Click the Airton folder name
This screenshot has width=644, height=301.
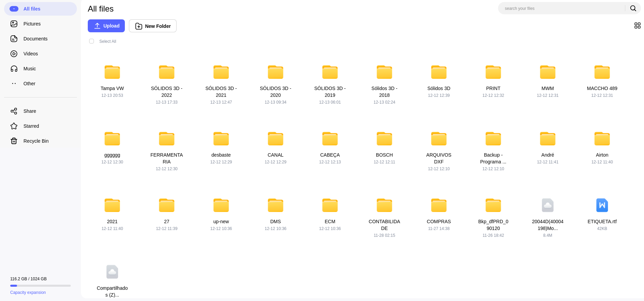coord(602,155)
